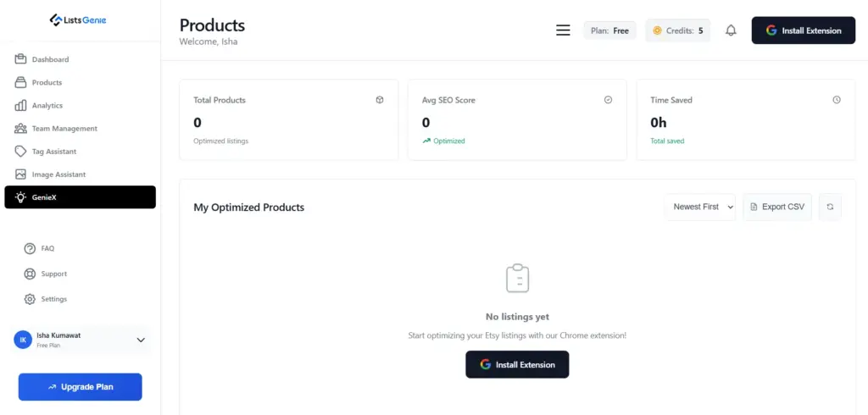Click Install Extension button below empty state
868x415 pixels.
pyautogui.click(x=517, y=365)
